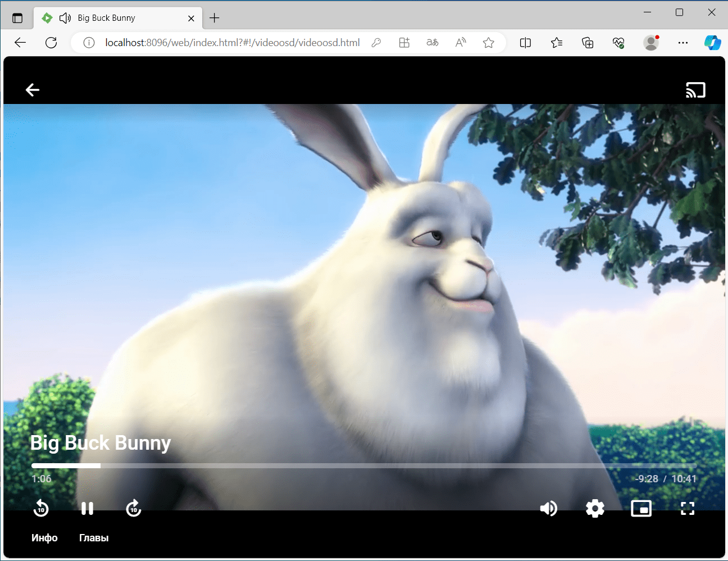
Task: Close the Big Buck Bunny tab
Action: coord(191,18)
